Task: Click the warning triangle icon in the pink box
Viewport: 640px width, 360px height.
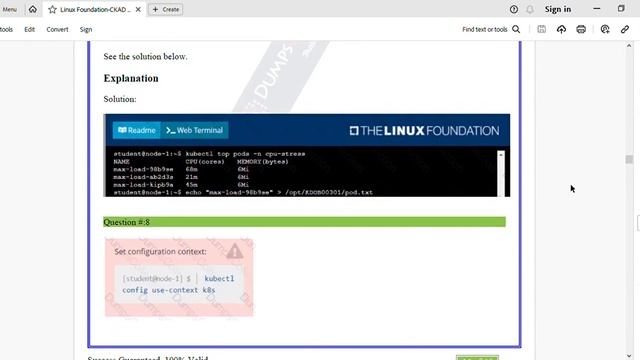Action: 235,251
